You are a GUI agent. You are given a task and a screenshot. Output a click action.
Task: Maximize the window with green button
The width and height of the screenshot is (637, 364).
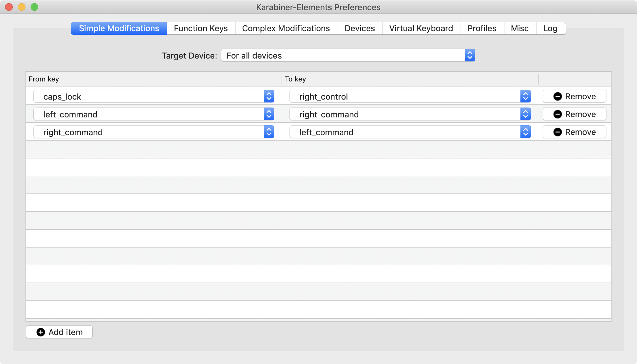(34, 7)
